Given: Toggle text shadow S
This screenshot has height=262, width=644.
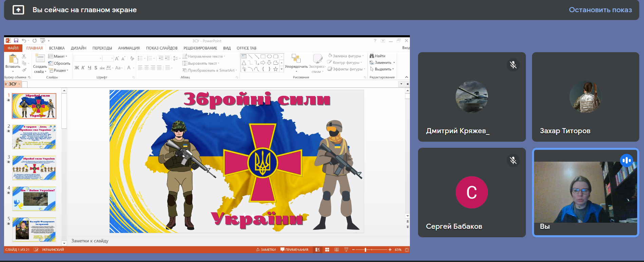Looking at the screenshot, I should click(x=96, y=68).
